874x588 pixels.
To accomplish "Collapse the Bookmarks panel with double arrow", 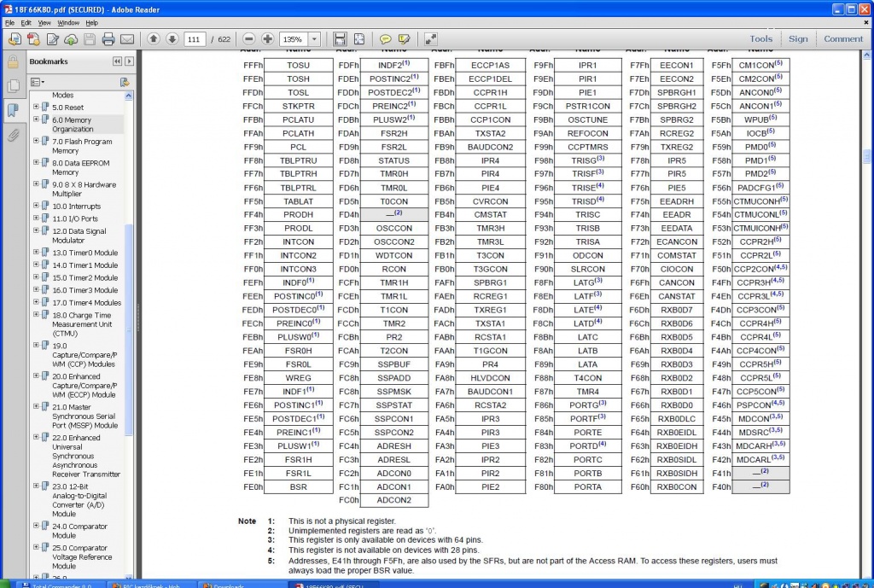I will (x=117, y=61).
